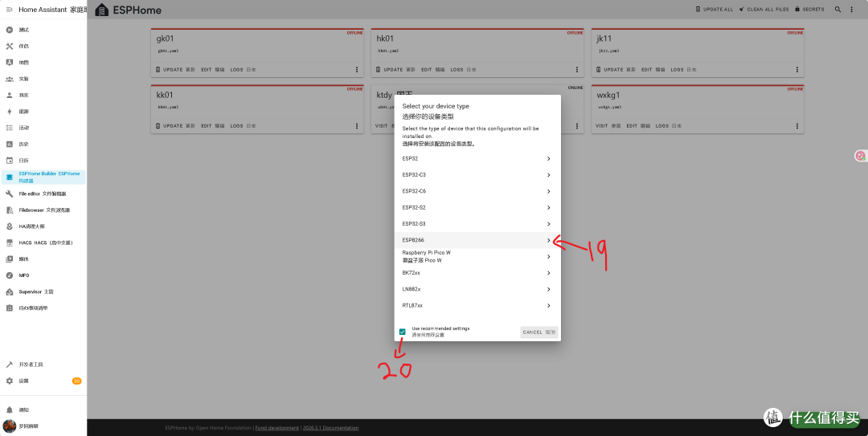Open the HA cleaning master sidebar item
This screenshot has height=436, width=868.
43,226
